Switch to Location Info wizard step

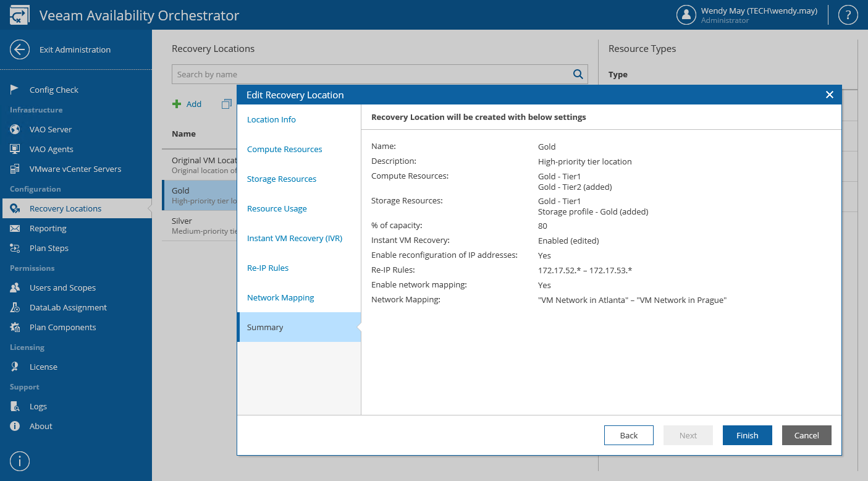[271, 119]
